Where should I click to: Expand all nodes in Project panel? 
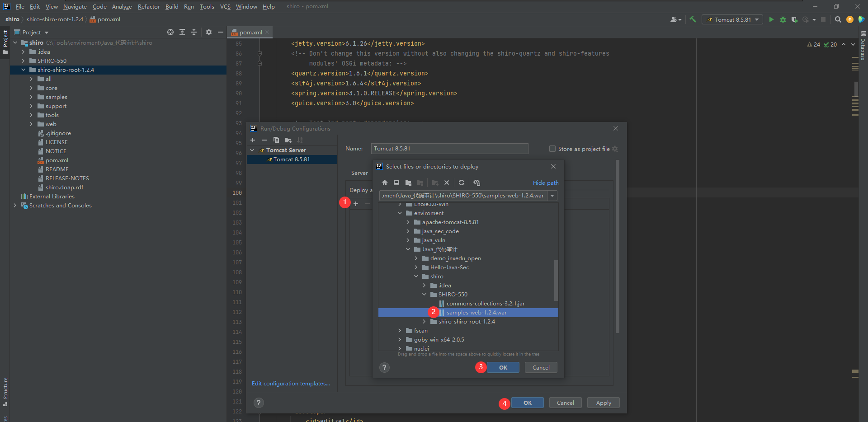point(182,32)
